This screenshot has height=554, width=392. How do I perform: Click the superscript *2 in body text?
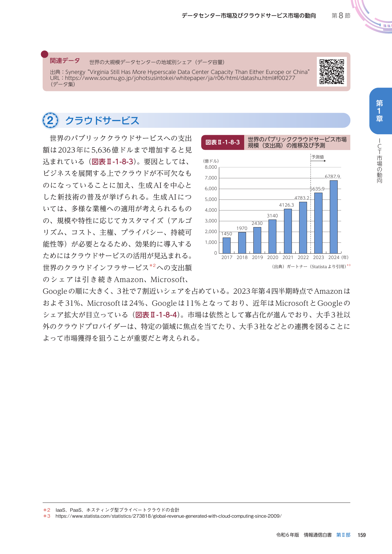coord(152,266)
